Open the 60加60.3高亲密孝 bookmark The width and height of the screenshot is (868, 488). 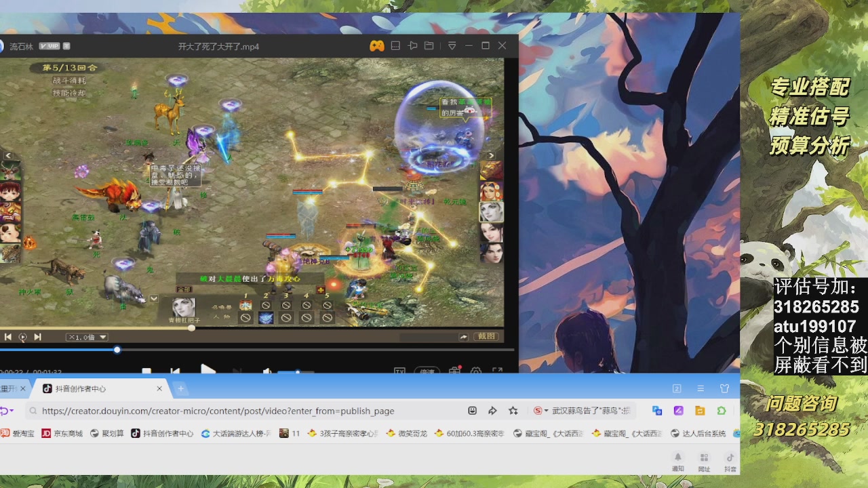point(469,433)
